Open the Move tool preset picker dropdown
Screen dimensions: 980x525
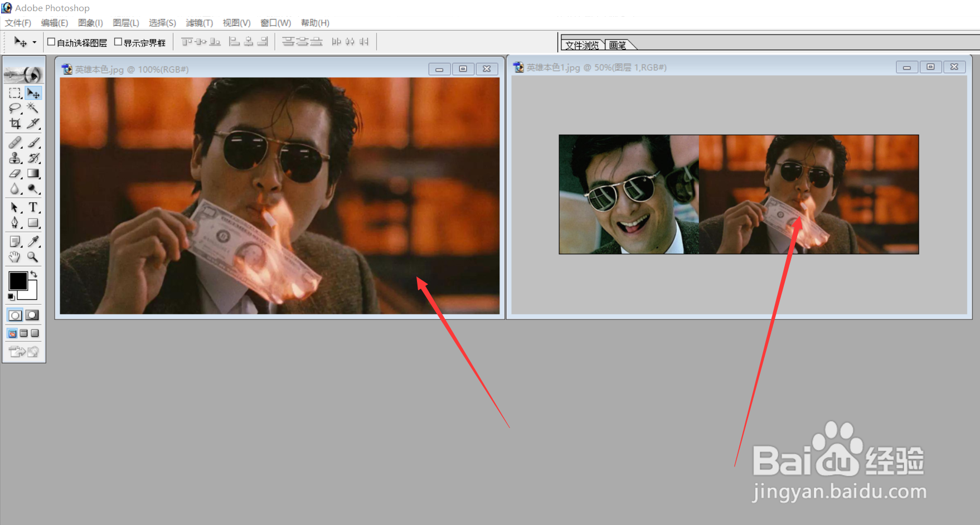pos(35,42)
